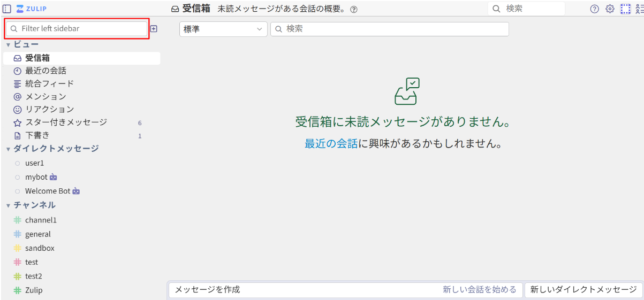Screen dimensions: 644x300
Task: Click the channel1 hash icon
Action: click(17, 220)
